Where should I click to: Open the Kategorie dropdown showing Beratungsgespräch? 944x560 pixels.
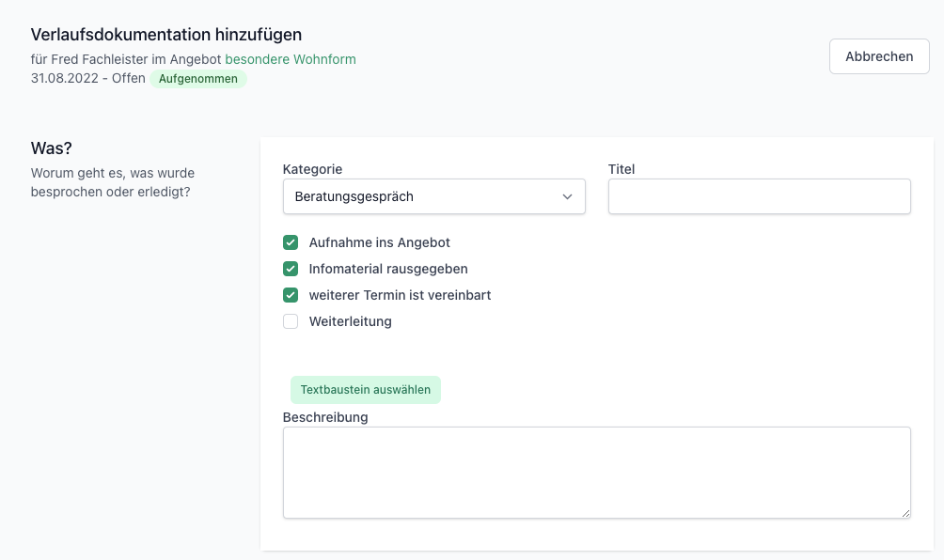(434, 196)
